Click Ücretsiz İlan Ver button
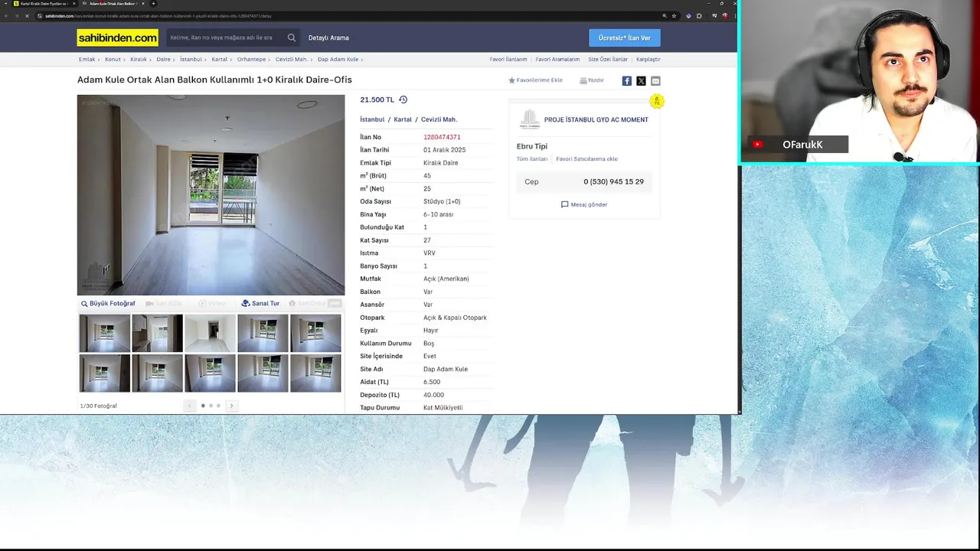980x551 pixels. click(625, 37)
